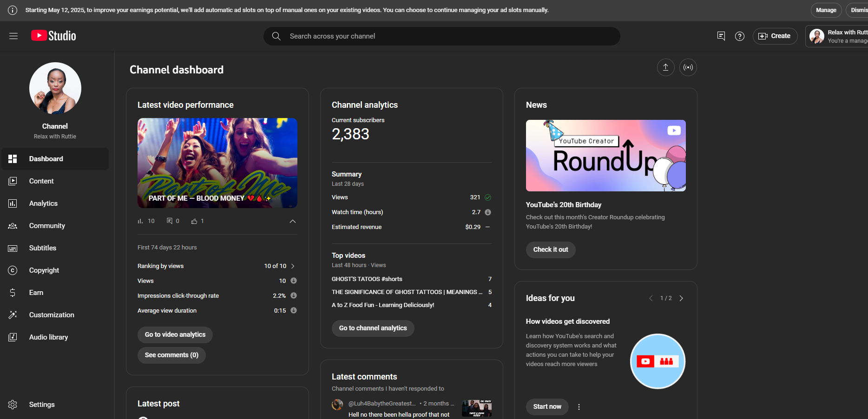Open the comments icon in the header

(x=721, y=36)
